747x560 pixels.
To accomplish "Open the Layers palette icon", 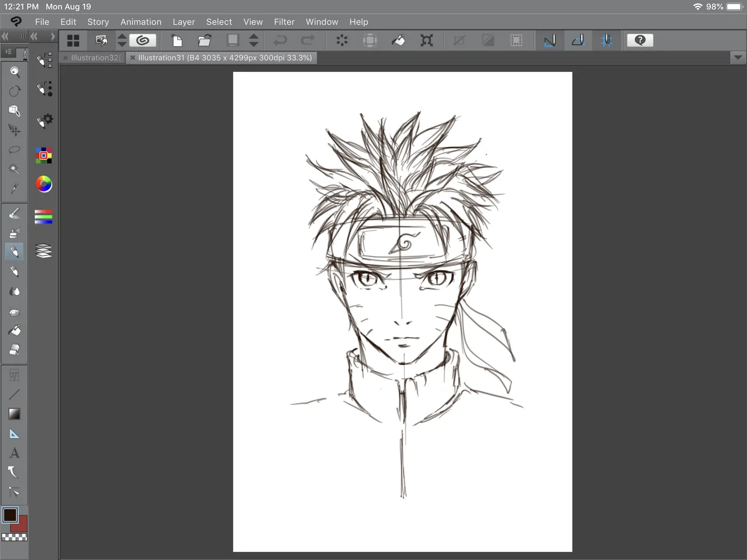I will coord(44,251).
